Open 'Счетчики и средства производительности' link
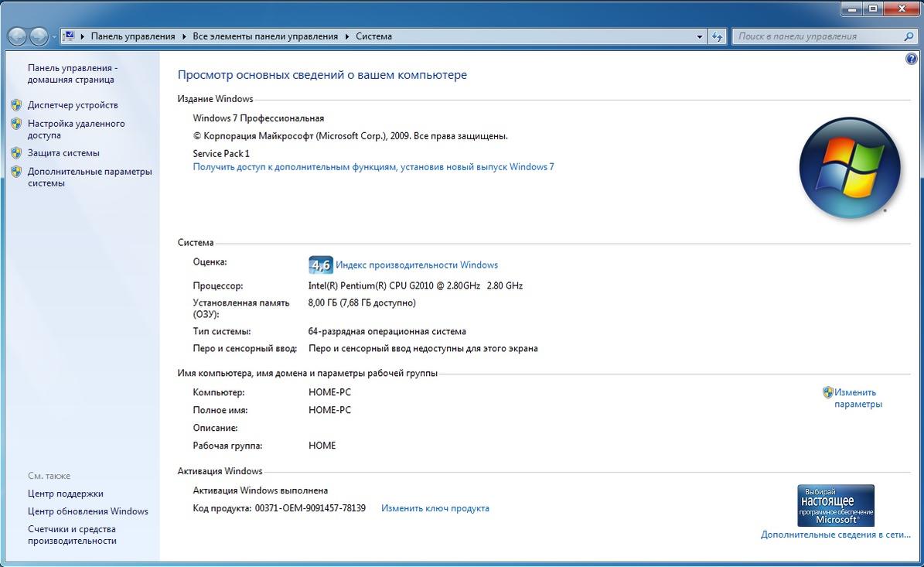Viewport: 924px width, 567px height. [72, 535]
